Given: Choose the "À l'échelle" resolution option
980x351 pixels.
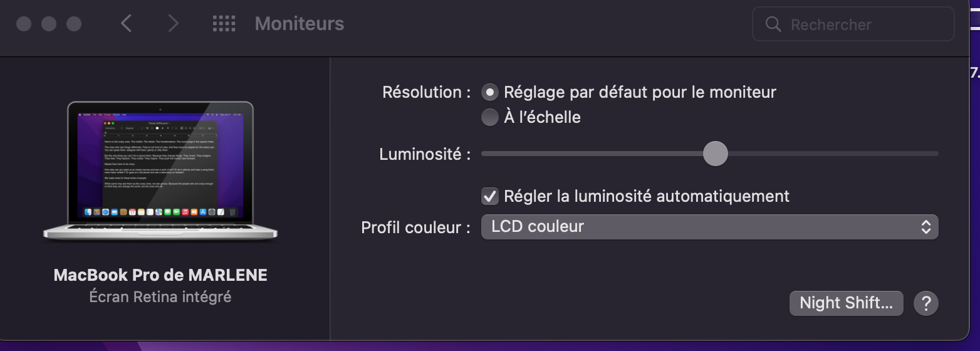Looking at the screenshot, I should (490, 117).
